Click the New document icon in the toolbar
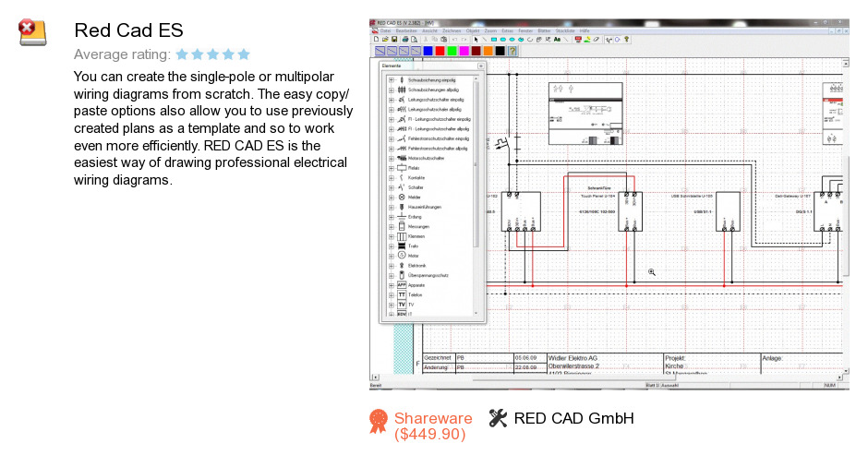Screen dimensions: 868x467 pos(377,40)
